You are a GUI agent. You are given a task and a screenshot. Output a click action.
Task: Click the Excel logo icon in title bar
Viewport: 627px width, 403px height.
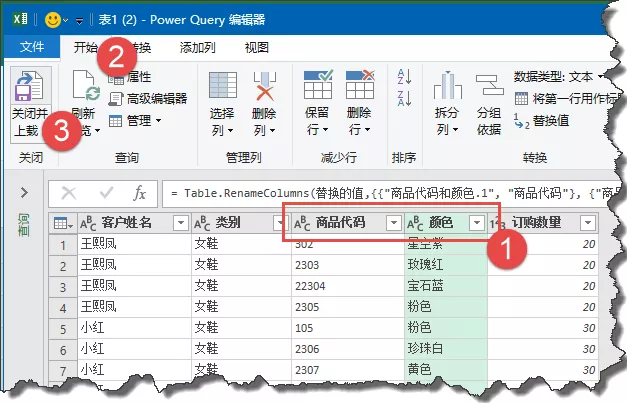[x=20, y=19]
